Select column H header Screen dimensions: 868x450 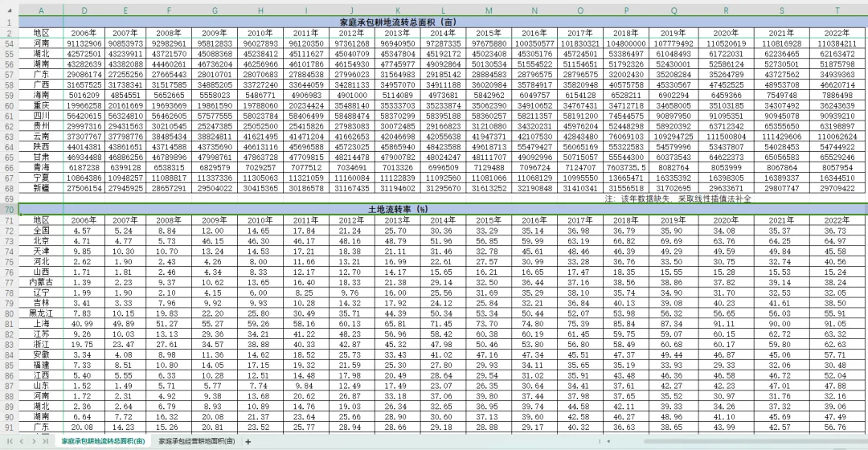[x=260, y=10]
